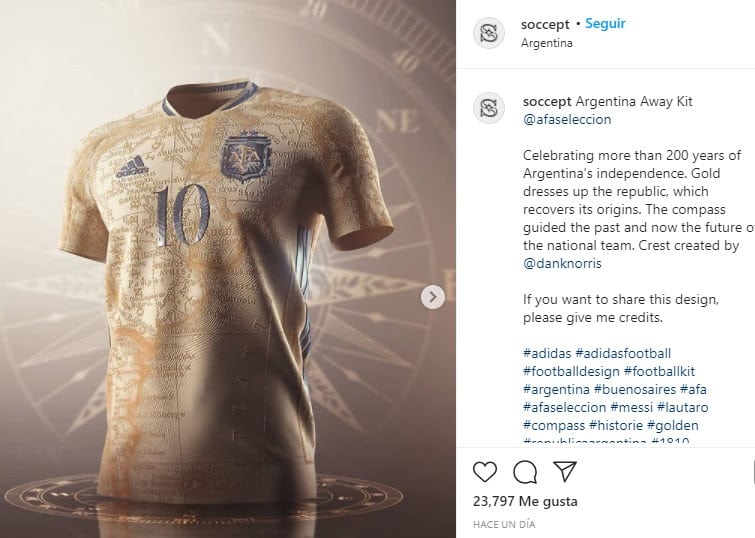
Task: Go to next image with arrow
Action: click(x=432, y=297)
